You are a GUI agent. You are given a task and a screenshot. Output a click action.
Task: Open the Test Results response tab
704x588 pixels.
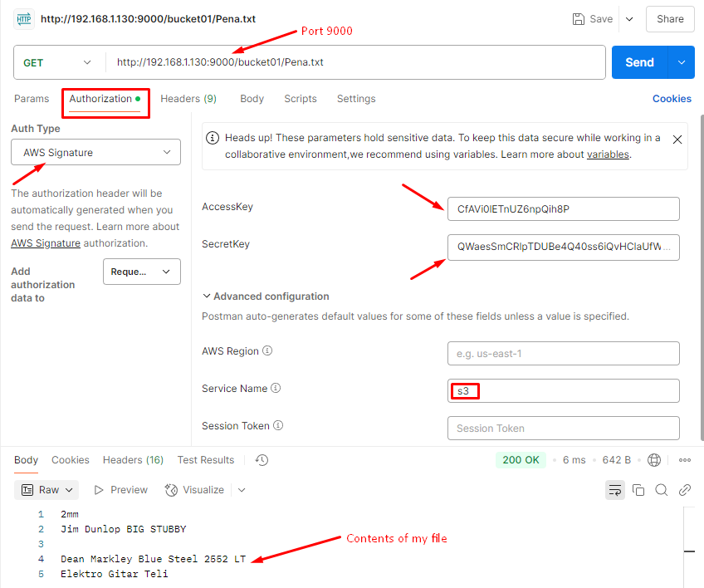coord(206,460)
